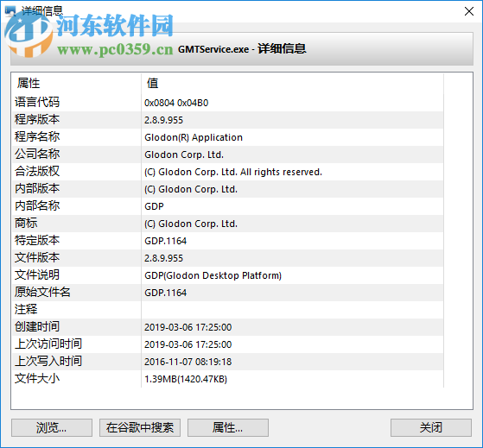Screen dimensions: 483x448
Task: Select value Glodon(R) Application
Action: 194,137
